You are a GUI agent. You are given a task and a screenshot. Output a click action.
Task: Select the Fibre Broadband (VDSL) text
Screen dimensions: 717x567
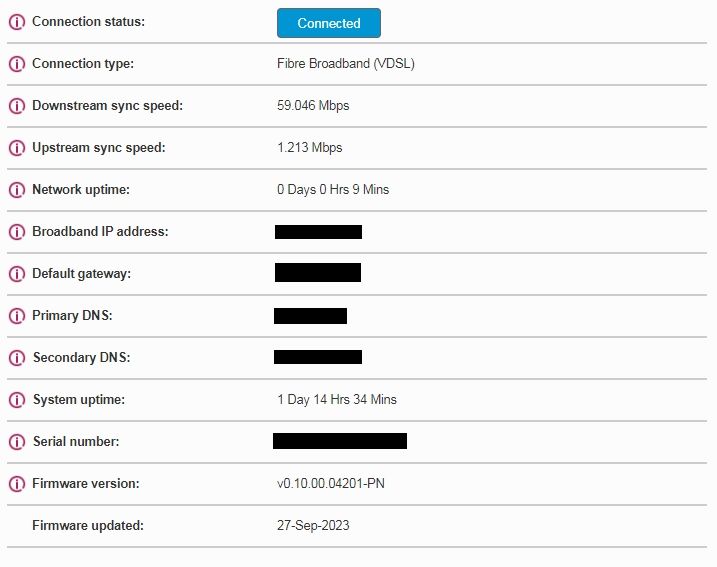coord(345,64)
